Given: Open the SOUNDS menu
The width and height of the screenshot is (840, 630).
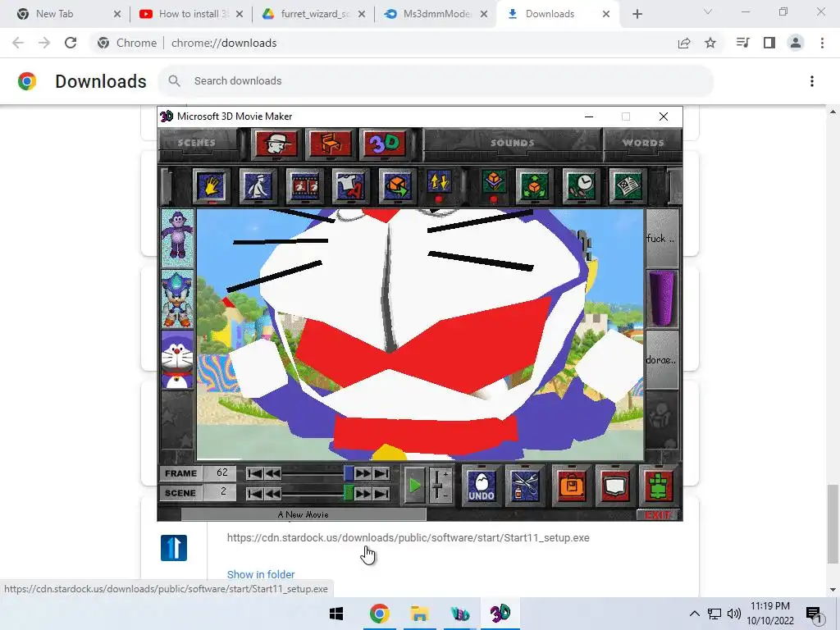Looking at the screenshot, I should pyautogui.click(x=512, y=143).
